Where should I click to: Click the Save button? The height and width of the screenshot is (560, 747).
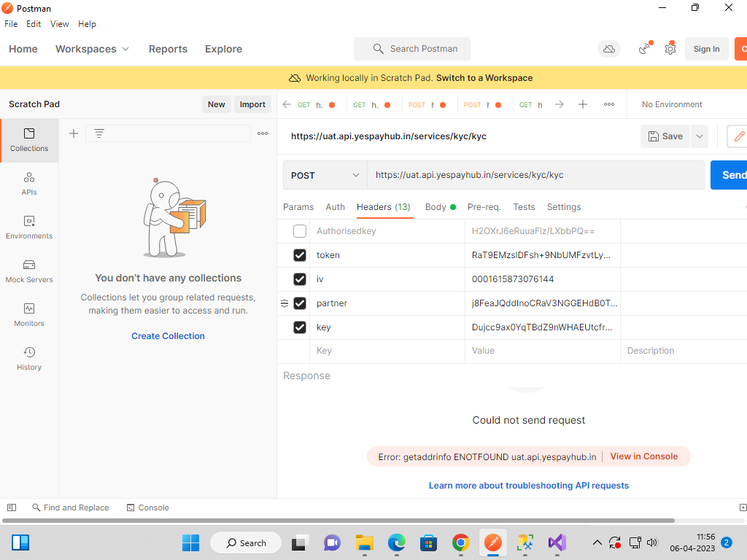point(665,136)
